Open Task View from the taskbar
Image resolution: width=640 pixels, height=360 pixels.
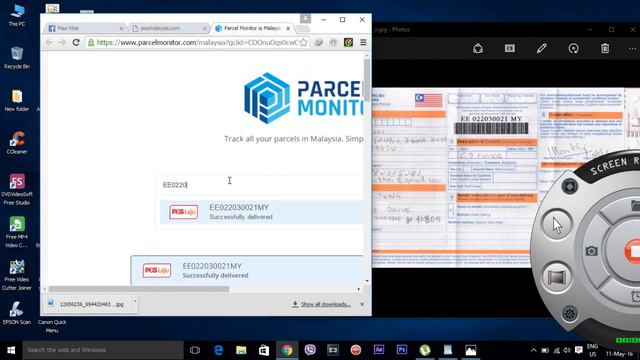click(195, 350)
